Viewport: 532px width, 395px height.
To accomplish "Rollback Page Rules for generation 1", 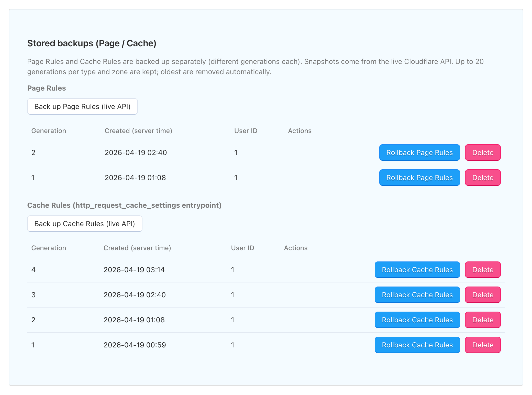I will (419, 178).
